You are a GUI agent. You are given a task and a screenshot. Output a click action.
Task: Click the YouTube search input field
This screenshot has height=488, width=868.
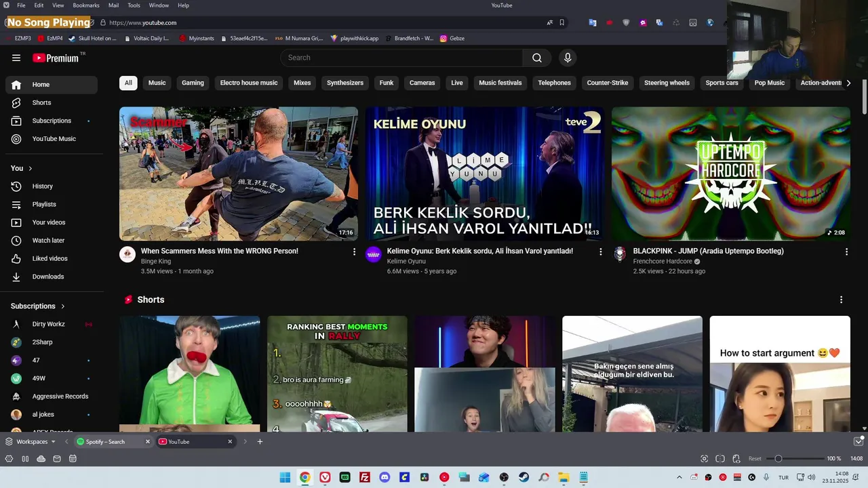pyautogui.click(x=400, y=58)
